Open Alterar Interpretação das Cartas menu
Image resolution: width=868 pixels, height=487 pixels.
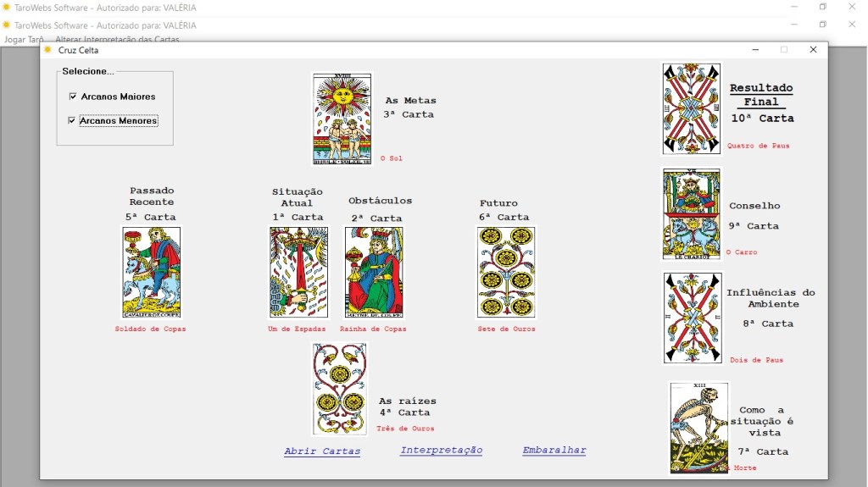[x=118, y=39]
